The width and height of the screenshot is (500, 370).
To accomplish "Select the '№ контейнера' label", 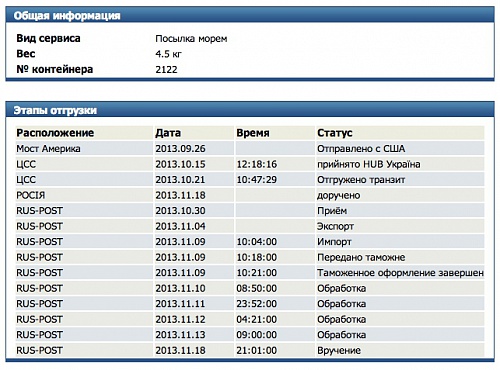I will point(55,69).
